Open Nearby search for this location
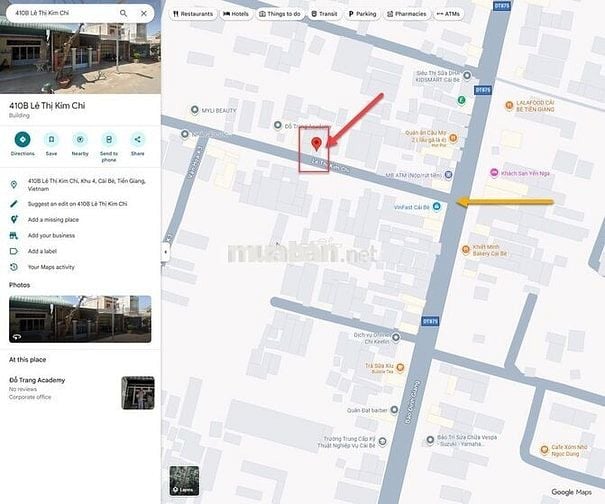Screen dimensions: 605x504 80,139
